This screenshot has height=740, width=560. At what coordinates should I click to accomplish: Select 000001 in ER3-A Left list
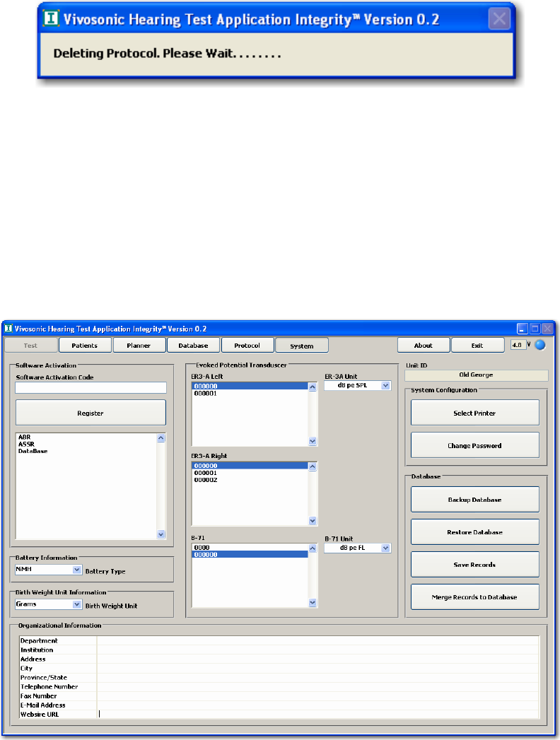coord(250,393)
